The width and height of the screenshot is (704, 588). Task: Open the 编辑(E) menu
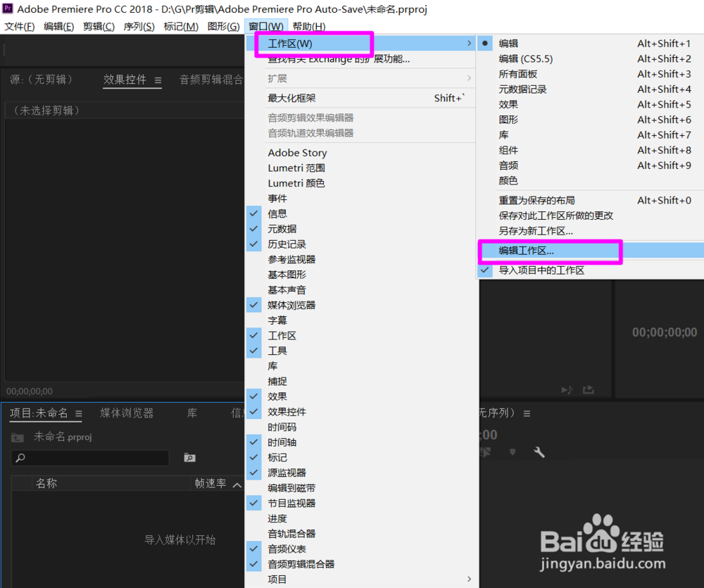[x=59, y=27]
